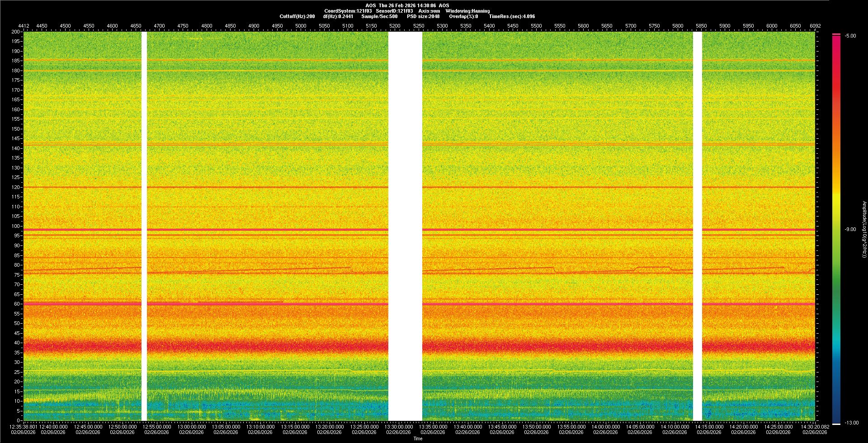Image resolution: width=868 pixels, height=443 pixels.
Task: Select the 12:35:38.801 start timestamp
Action: (x=24, y=426)
